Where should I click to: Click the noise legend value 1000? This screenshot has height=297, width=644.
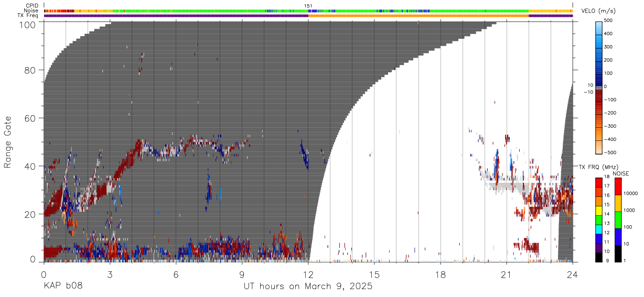coord(630,210)
